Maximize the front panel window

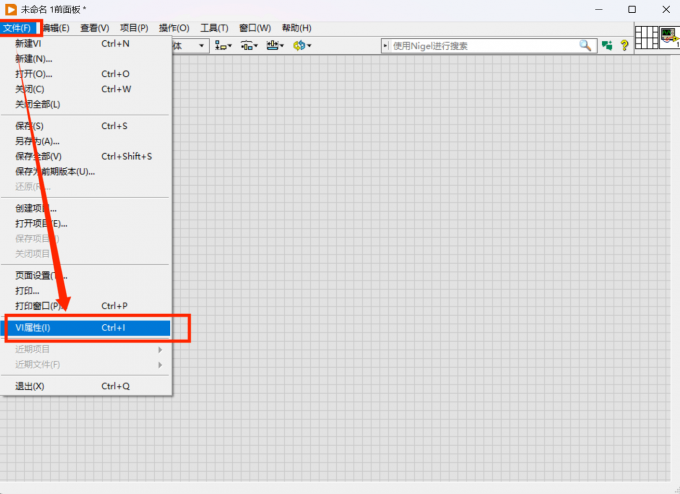[632, 10]
